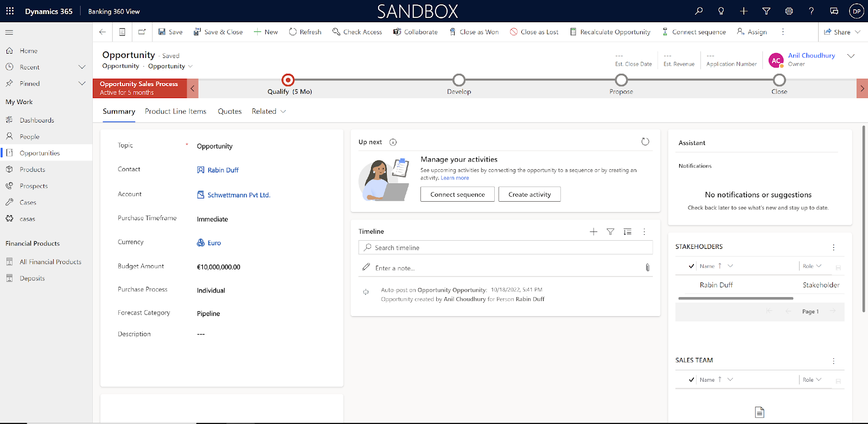Expand the header flyout chevron by Anil Choudhury
The image size is (868, 424).
click(851, 56)
